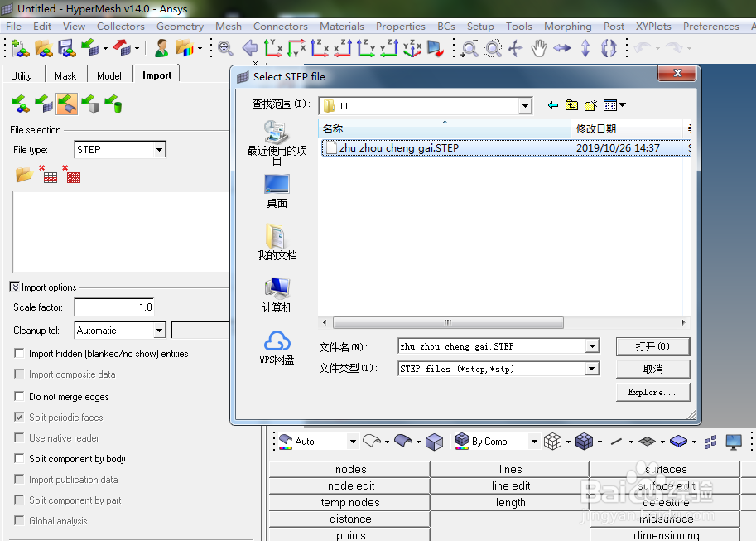Click the create new folder icon

tap(591, 105)
